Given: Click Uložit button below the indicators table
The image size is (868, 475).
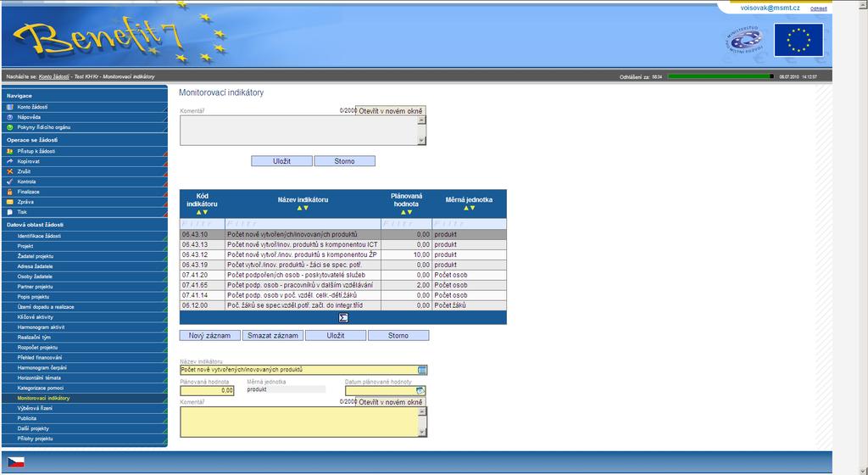Looking at the screenshot, I should pos(336,336).
